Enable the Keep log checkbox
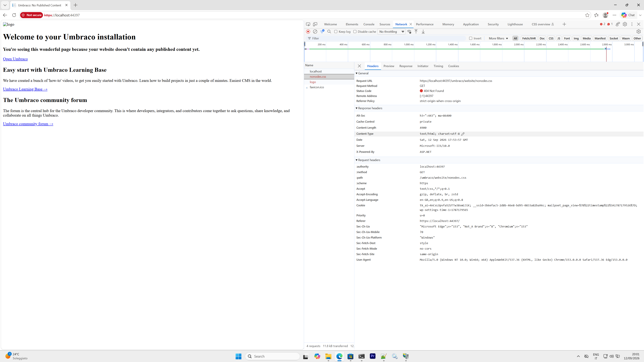This screenshot has height=362, width=644. 336,32
